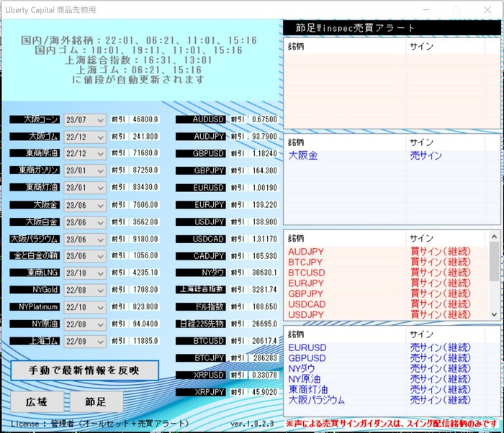Expand the NYGold contract month dropdown
The width and height of the screenshot is (504, 433).
(85, 291)
